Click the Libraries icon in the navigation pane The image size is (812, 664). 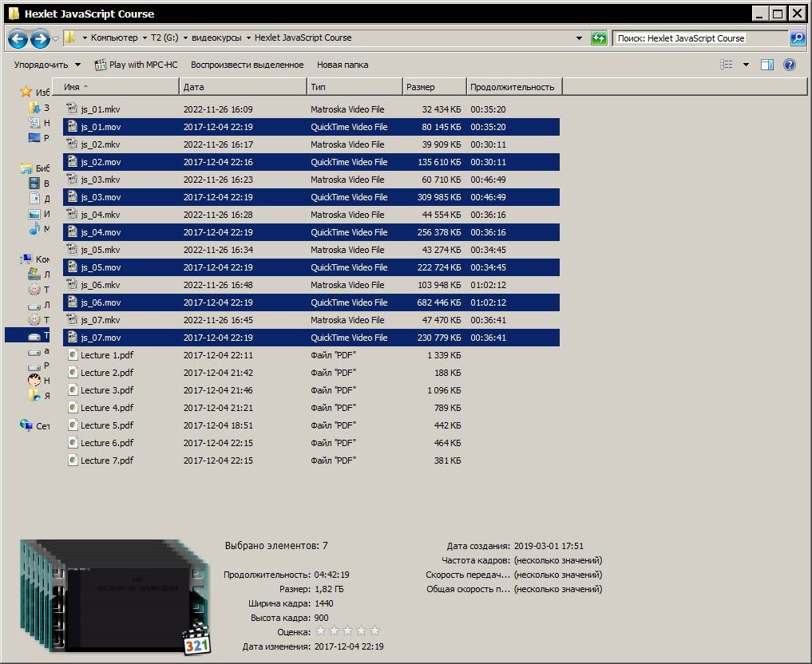pos(26,168)
